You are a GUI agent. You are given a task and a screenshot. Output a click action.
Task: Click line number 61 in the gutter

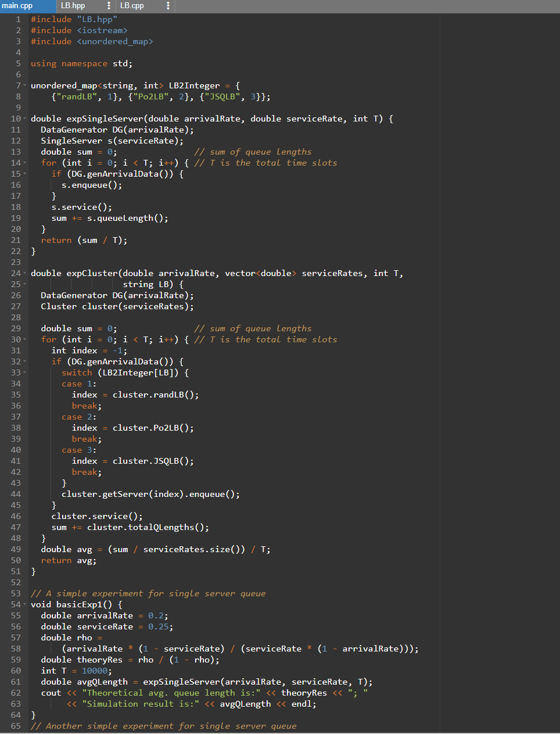(x=16, y=681)
